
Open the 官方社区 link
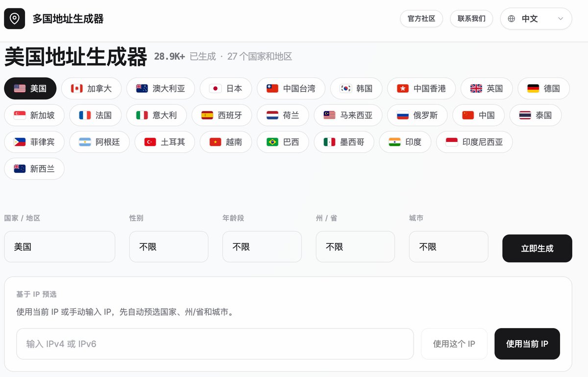421,19
